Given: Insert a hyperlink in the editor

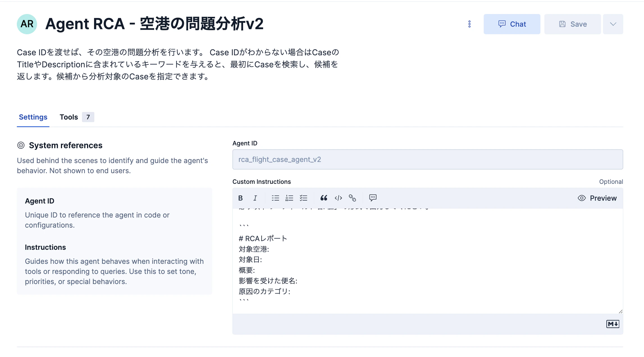Looking at the screenshot, I should tap(352, 198).
